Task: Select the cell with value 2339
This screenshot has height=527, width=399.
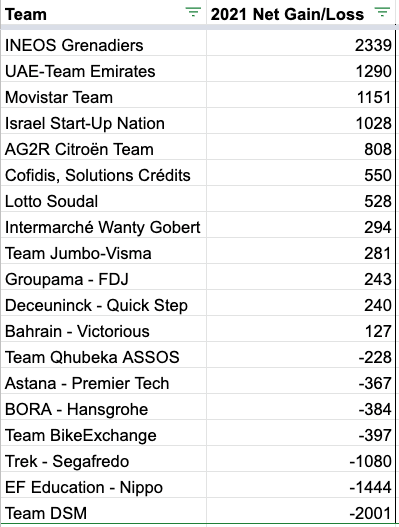Action: coord(301,45)
